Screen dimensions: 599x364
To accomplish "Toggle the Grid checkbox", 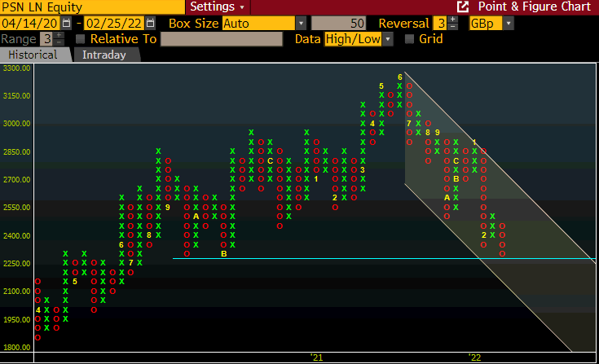I will tap(409, 39).
